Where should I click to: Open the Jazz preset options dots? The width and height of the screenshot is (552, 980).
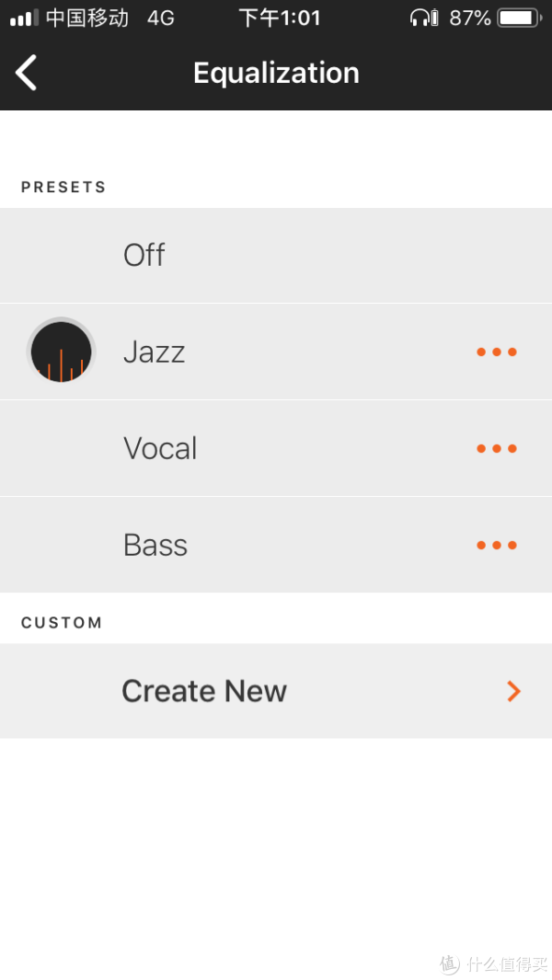497,352
